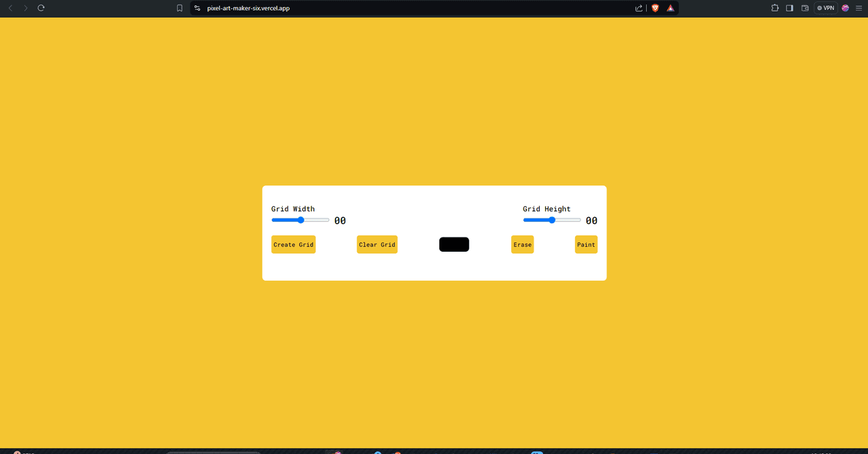Open the browser profile avatar menu

pyautogui.click(x=846, y=8)
